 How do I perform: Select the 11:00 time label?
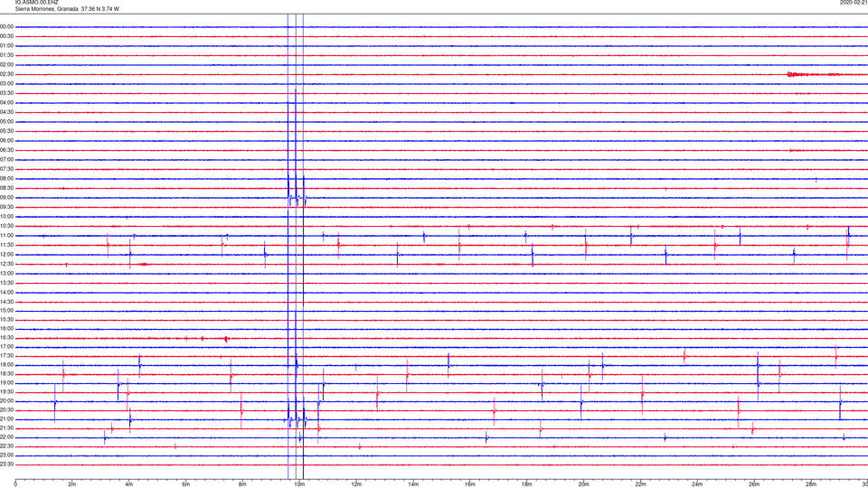click(x=7, y=236)
